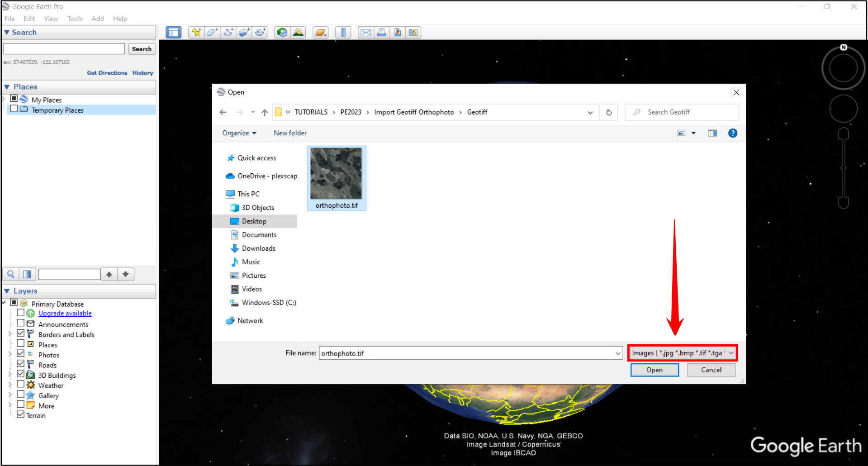Image resolution: width=868 pixels, height=466 pixels.
Task: Click the print toolbar icon
Action: (x=382, y=33)
